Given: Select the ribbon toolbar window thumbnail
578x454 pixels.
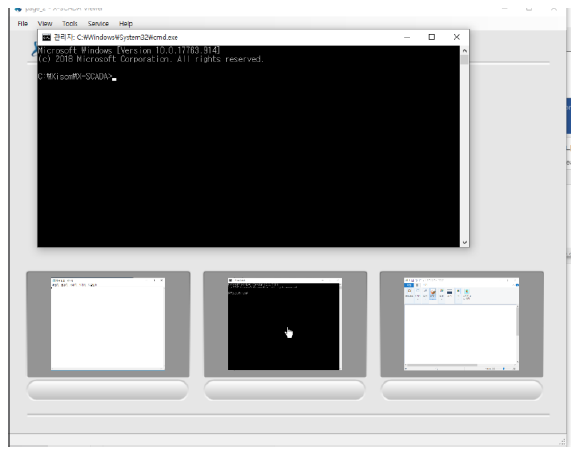Looking at the screenshot, I should point(462,324).
